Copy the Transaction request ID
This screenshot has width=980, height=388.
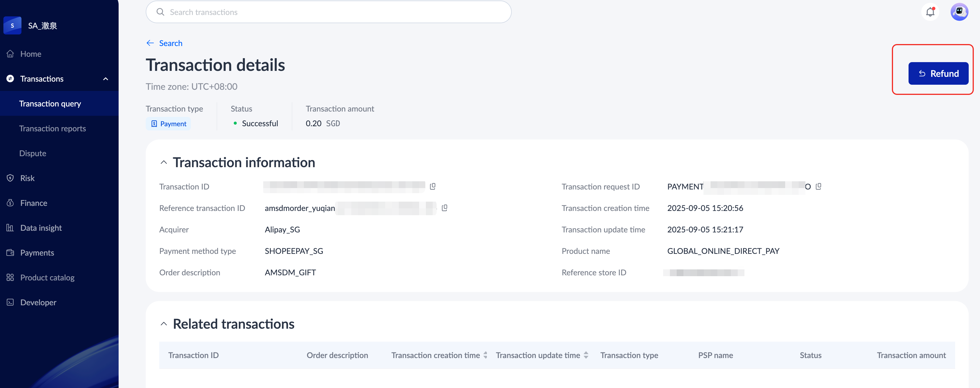click(818, 186)
